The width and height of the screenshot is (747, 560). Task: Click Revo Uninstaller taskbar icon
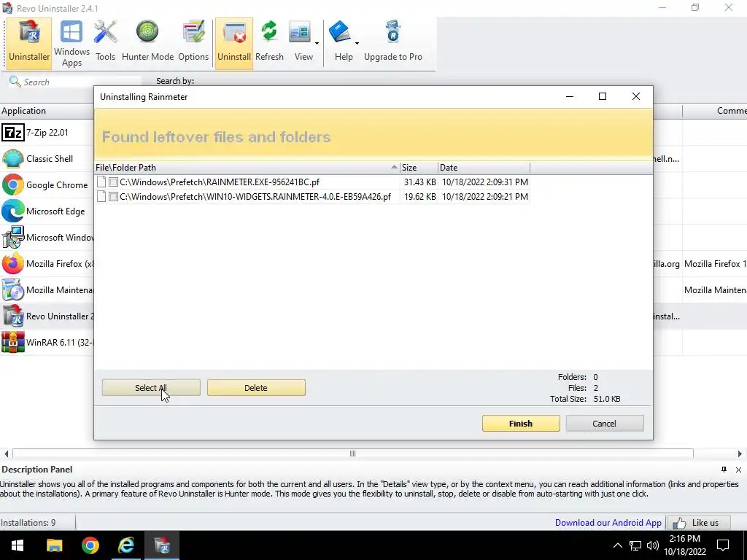[x=162, y=545]
